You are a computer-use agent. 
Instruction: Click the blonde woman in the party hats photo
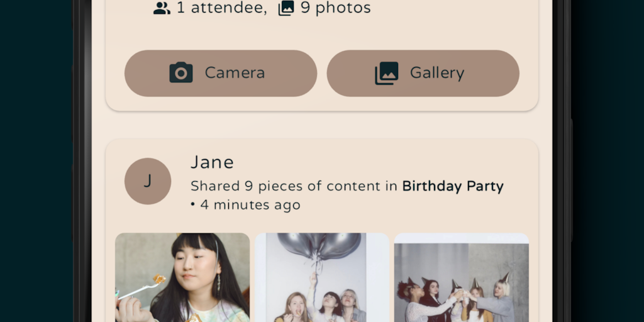[x=502, y=296]
